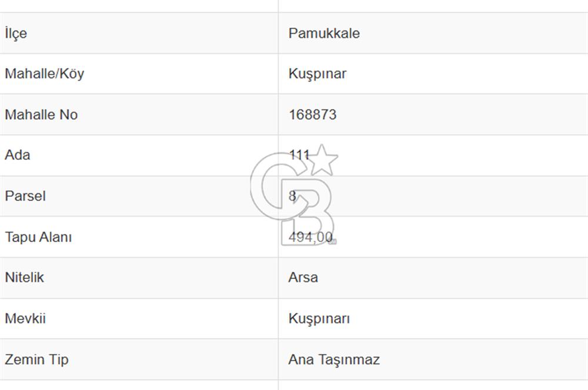Select the Mahalle/Köy label
The image size is (588, 390).
44,74
